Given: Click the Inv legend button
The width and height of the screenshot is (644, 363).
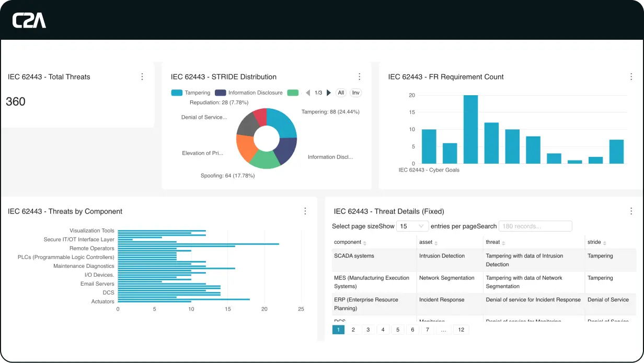Looking at the screenshot, I should coord(356,93).
